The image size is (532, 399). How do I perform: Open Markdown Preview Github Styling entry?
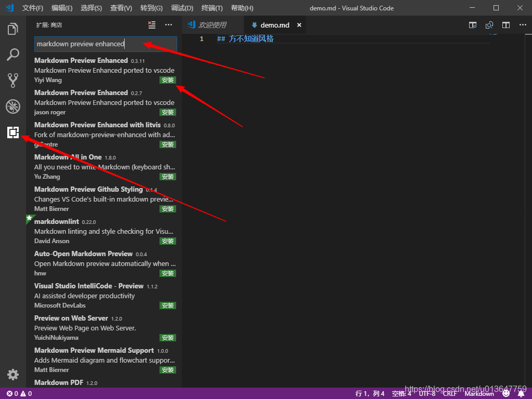click(104, 199)
